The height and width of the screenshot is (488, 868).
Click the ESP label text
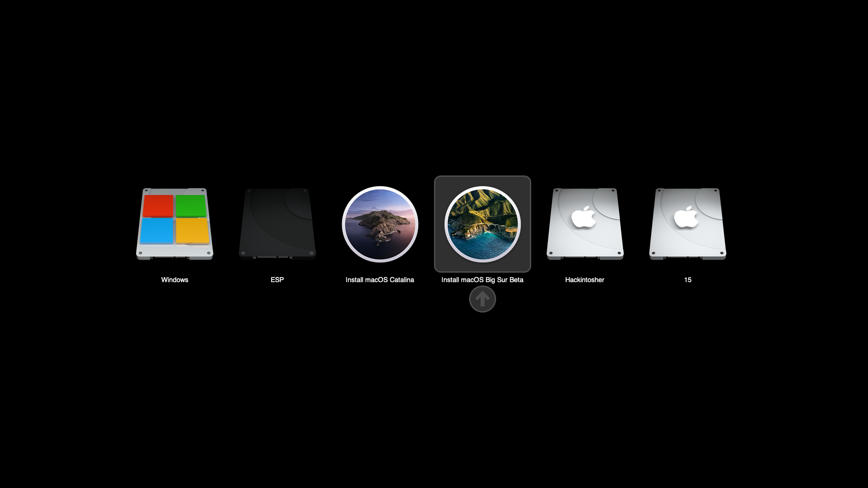pos(277,280)
